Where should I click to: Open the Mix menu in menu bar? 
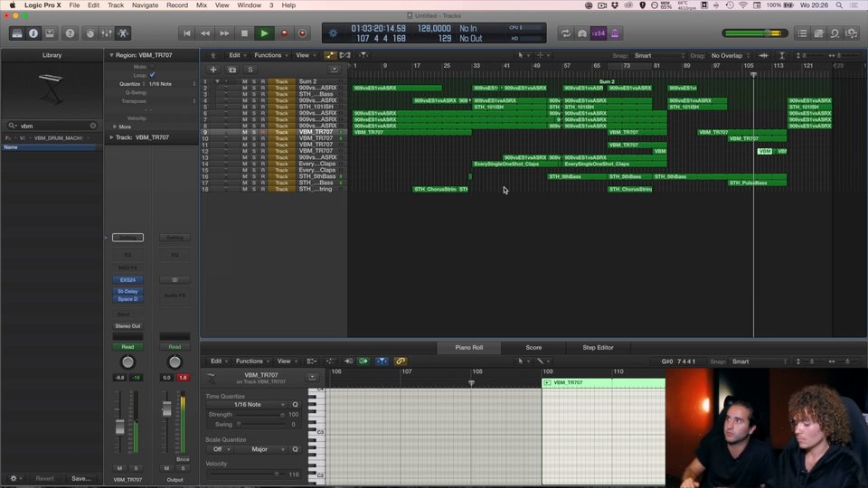point(202,5)
